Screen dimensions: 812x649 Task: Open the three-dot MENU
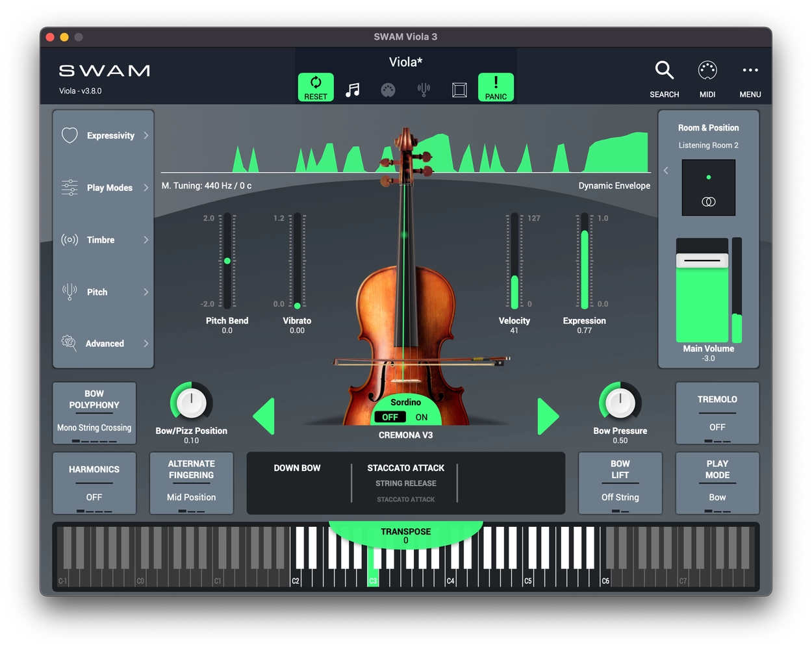(x=750, y=70)
